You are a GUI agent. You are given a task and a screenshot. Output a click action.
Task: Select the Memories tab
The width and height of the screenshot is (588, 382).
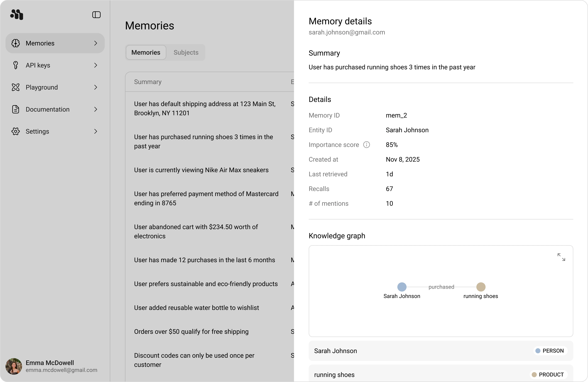(x=146, y=52)
